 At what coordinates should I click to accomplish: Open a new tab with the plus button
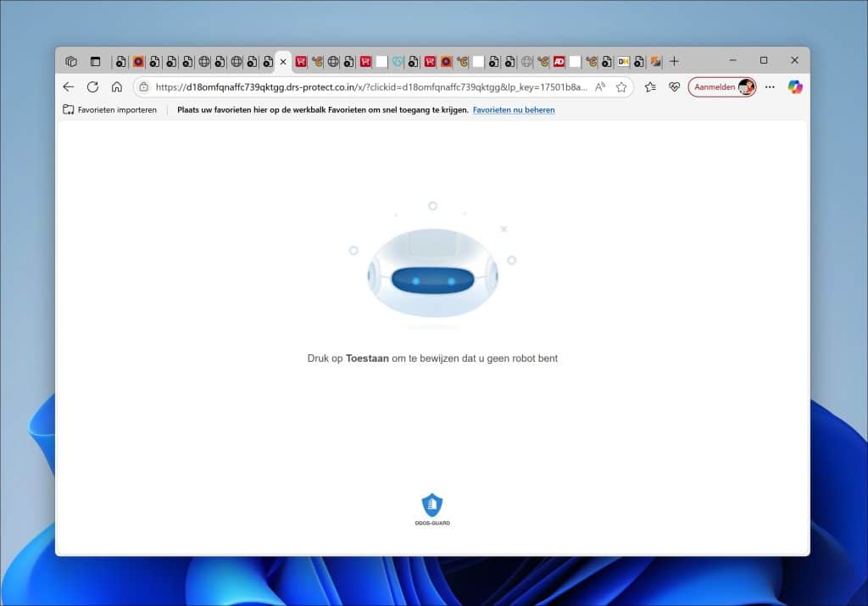coord(674,61)
